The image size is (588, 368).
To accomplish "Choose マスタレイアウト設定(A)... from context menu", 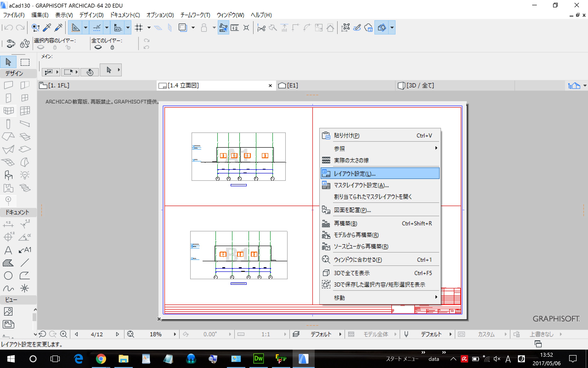I will [380, 185].
